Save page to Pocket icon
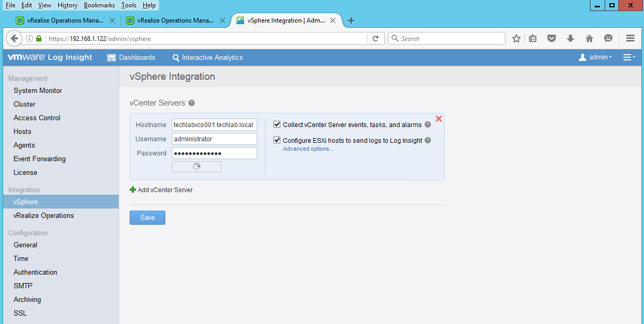Viewport: 644px width, 324px height. pyautogui.click(x=552, y=38)
